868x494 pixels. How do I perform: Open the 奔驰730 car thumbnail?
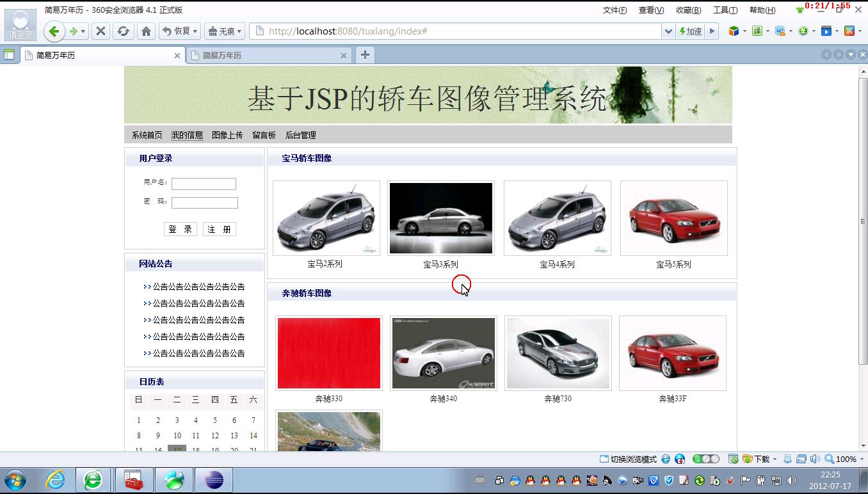pos(558,353)
